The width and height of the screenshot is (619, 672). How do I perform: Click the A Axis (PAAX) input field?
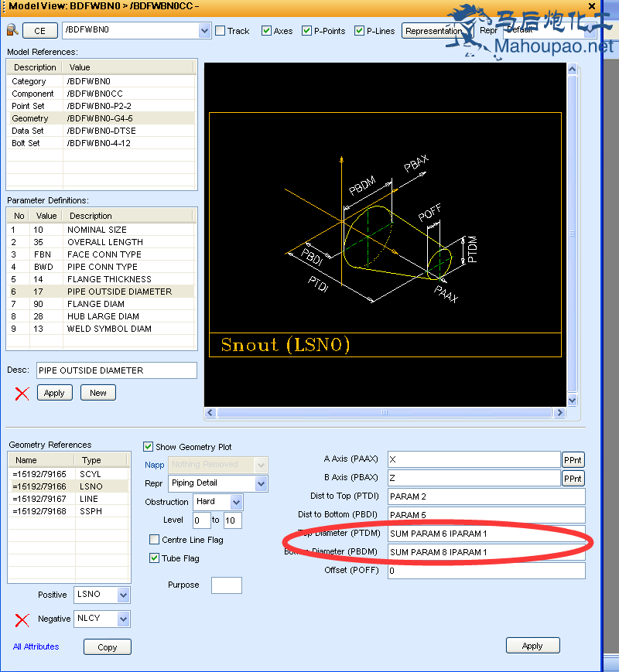(x=474, y=459)
